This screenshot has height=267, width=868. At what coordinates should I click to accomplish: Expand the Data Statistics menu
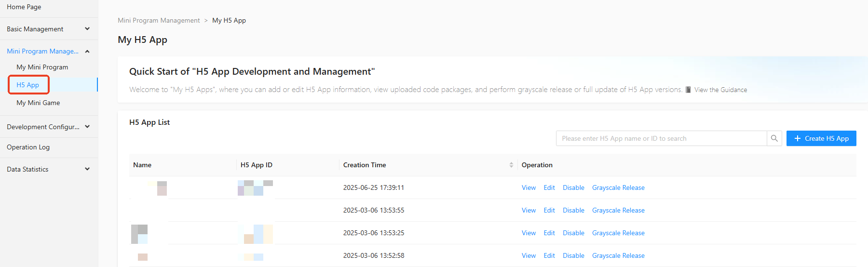coord(87,169)
